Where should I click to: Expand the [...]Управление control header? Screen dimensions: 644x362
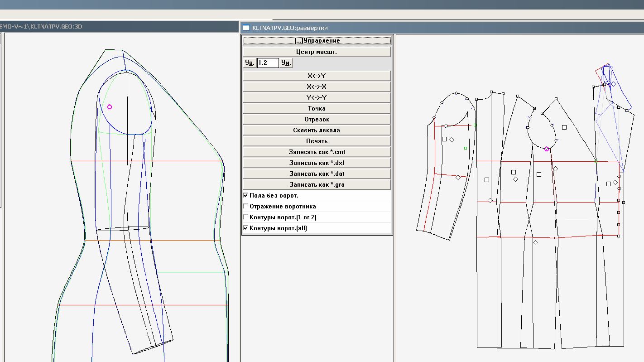click(x=317, y=41)
